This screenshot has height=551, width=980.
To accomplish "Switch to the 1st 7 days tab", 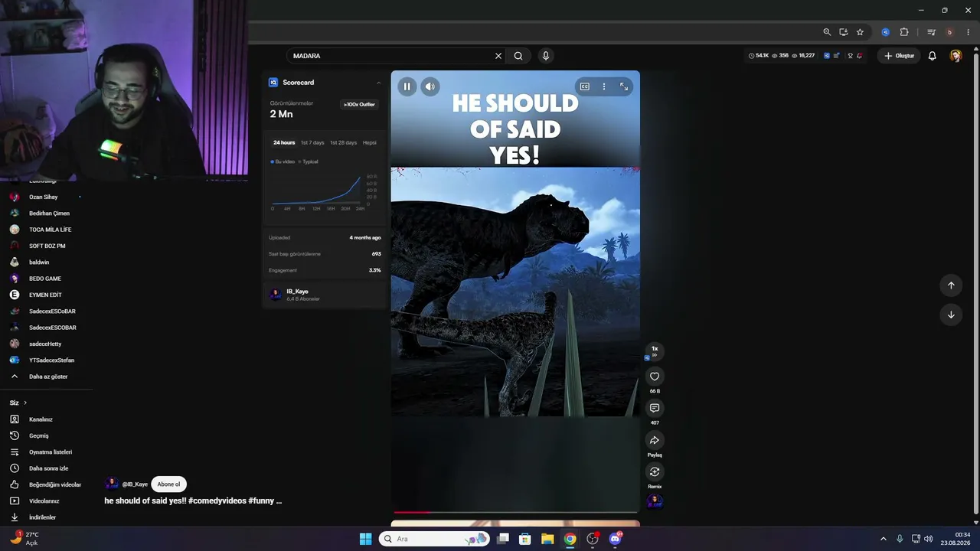I will (x=312, y=142).
